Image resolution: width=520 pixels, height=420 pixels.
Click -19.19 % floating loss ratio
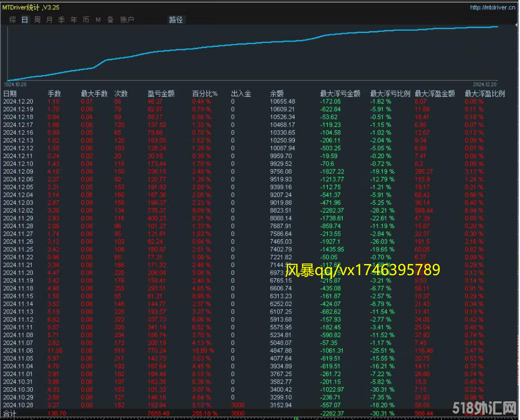click(382, 171)
